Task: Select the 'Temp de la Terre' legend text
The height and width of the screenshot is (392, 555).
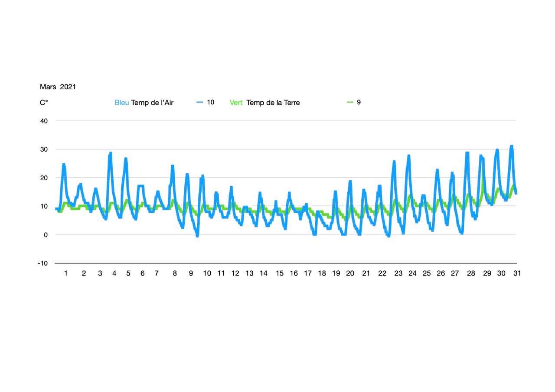Action: click(x=273, y=103)
